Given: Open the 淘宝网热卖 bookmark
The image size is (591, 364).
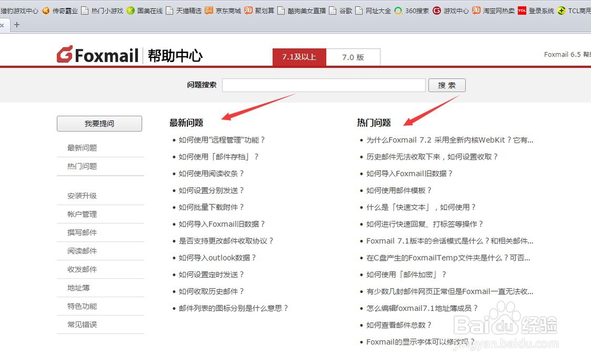Looking at the screenshot, I should pos(493,11).
